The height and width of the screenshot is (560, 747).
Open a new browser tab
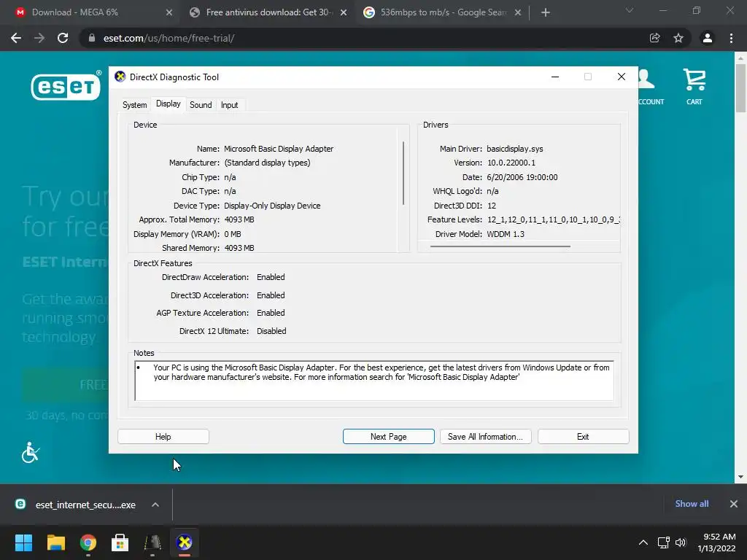click(546, 13)
